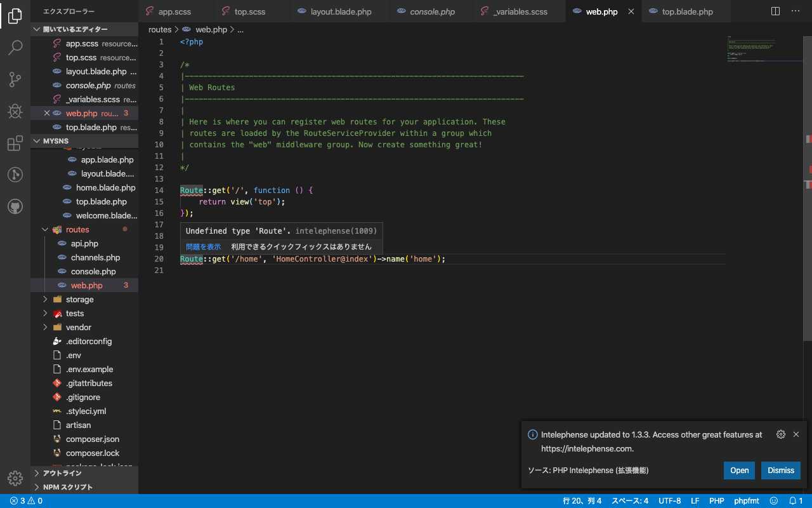Open the .env.example file
812x508 pixels.
[x=84, y=369]
